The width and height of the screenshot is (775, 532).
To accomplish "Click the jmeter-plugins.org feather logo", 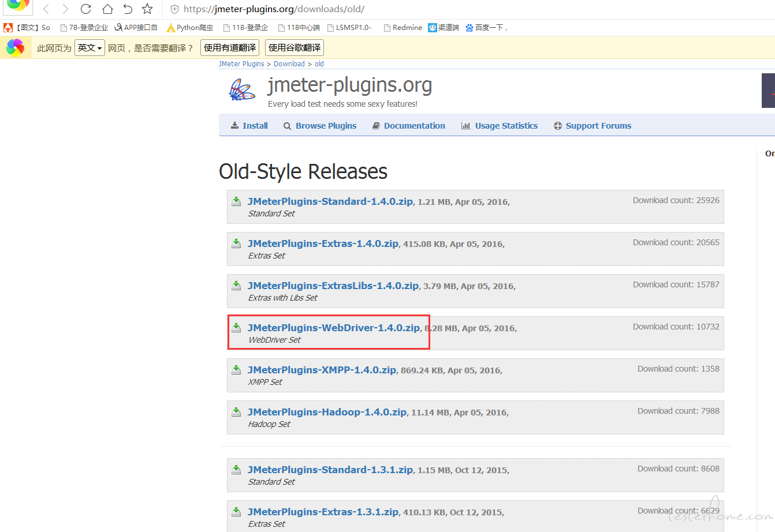I will click(242, 90).
